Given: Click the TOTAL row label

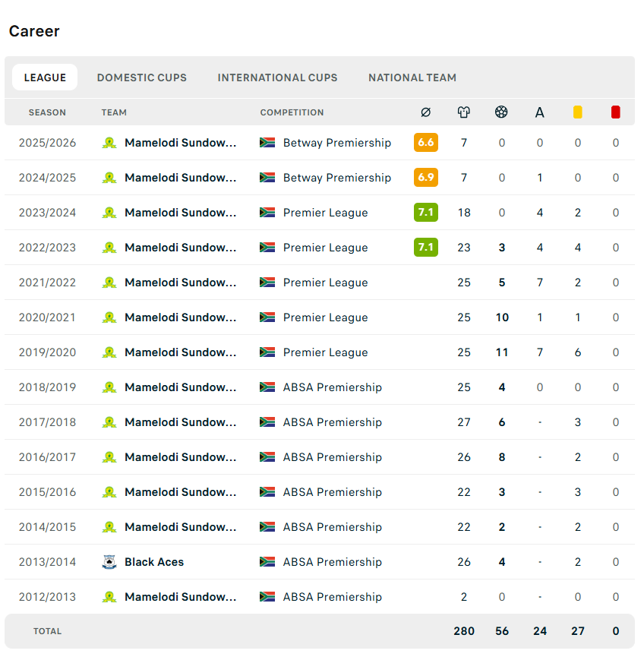Looking at the screenshot, I should coord(47,631).
